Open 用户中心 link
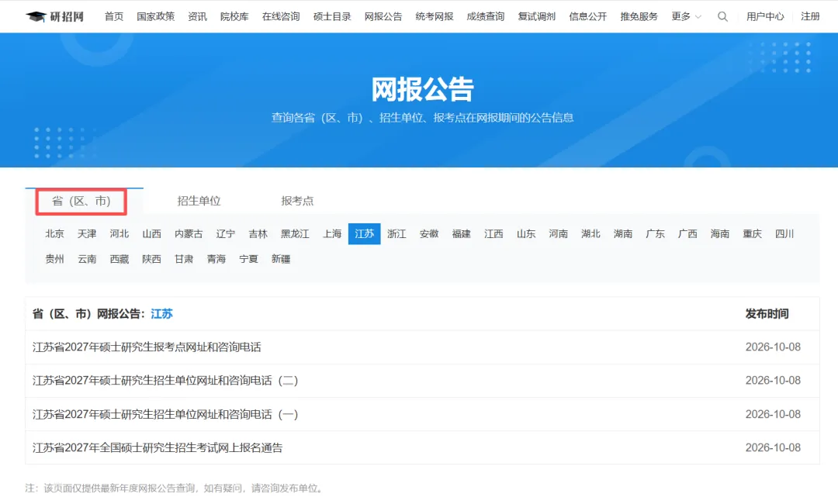838x504 pixels. (x=765, y=16)
